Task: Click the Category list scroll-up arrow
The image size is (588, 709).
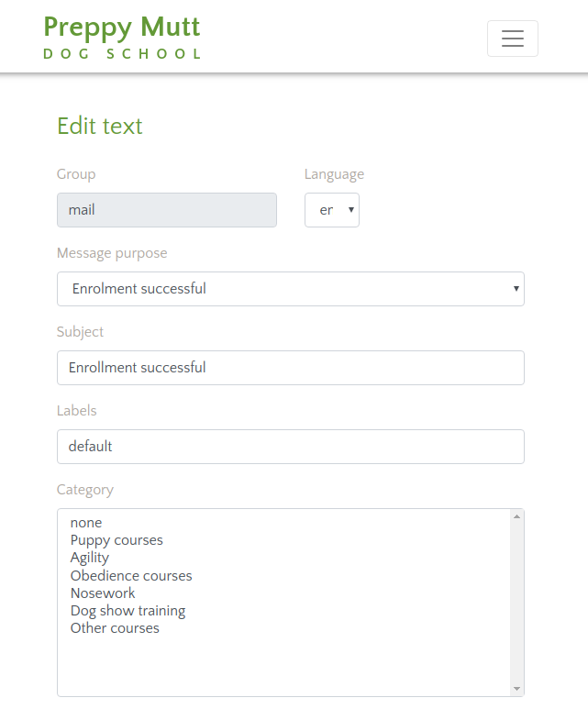Action: [x=516, y=517]
